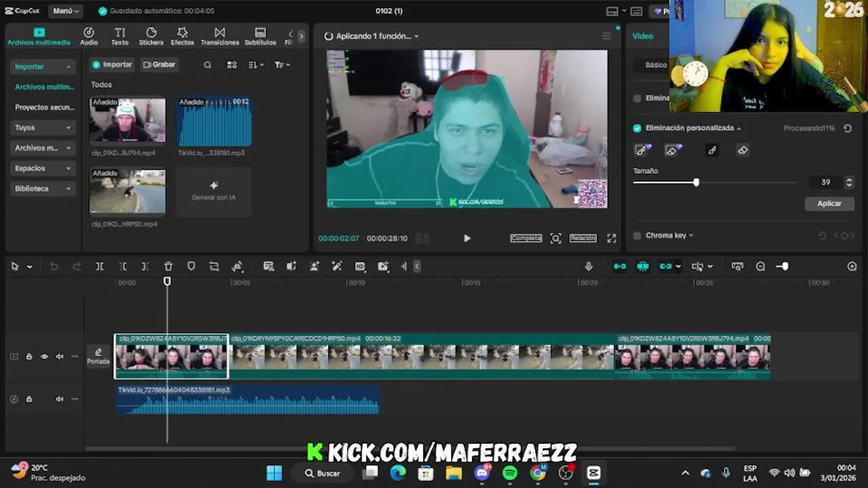
Task: Expand the Biblioteca sidebar category
Action: tap(43, 188)
